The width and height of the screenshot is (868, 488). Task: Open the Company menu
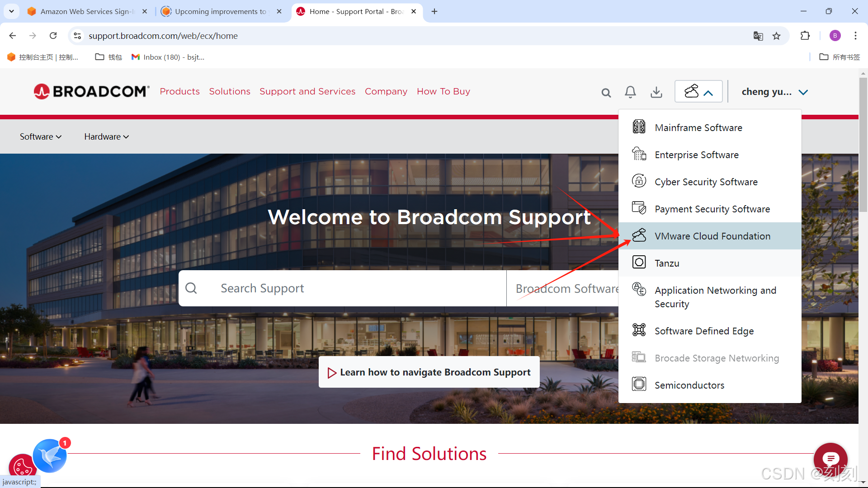[x=386, y=91]
